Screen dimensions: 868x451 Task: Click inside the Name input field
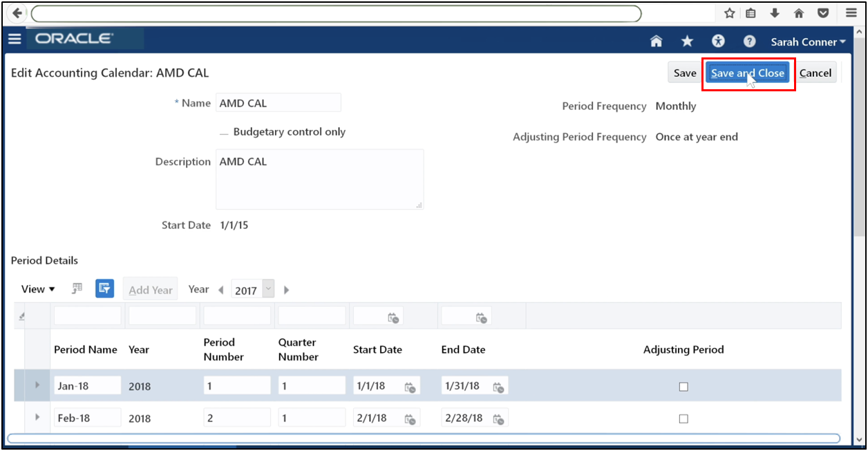pyautogui.click(x=279, y=102)
